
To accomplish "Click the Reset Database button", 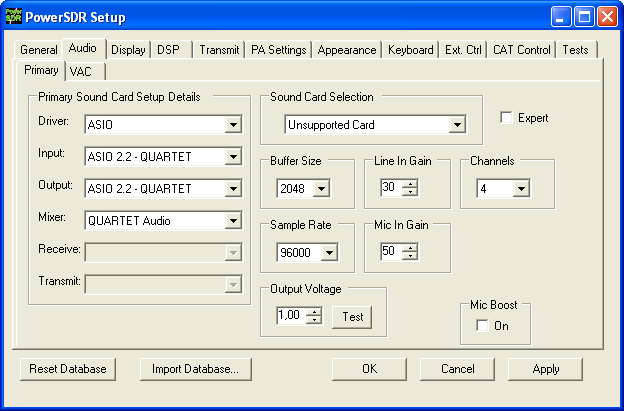I will click(x=68, y=369).
